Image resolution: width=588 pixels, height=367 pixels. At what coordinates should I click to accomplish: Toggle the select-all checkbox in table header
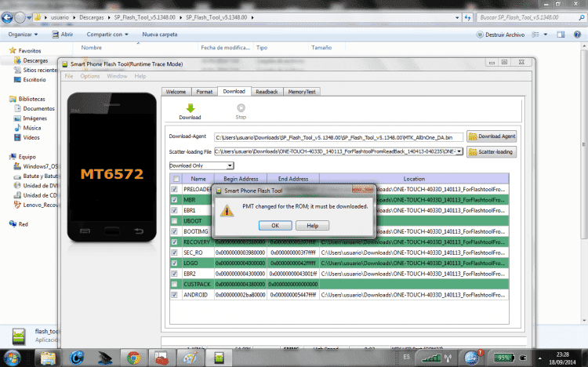[x=176, y=179]
